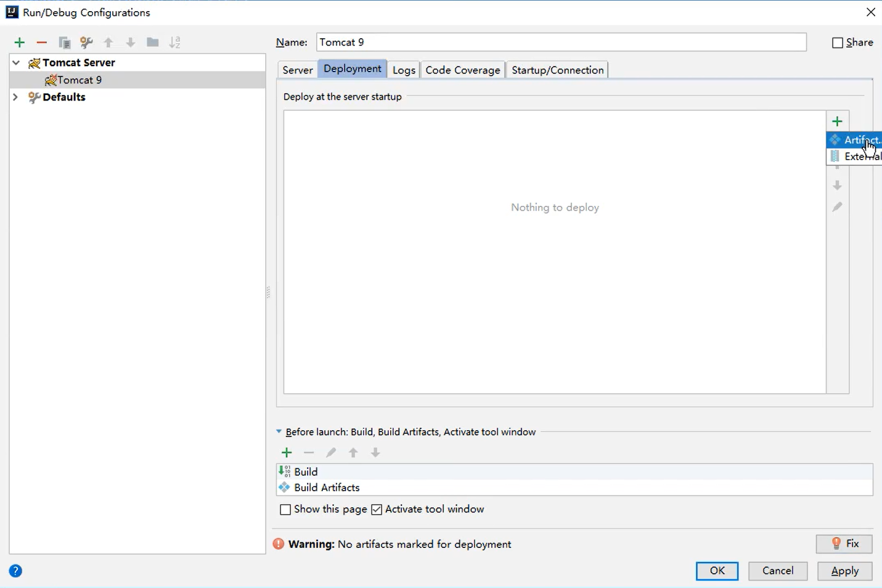The image size is (882, 588).
Task: Collapse the Before launch section
Action: [x=279, y=432]
